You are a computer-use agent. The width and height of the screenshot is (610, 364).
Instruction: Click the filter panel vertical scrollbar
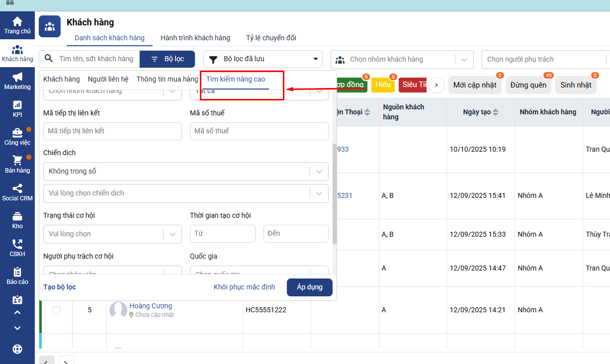[334, 194]
